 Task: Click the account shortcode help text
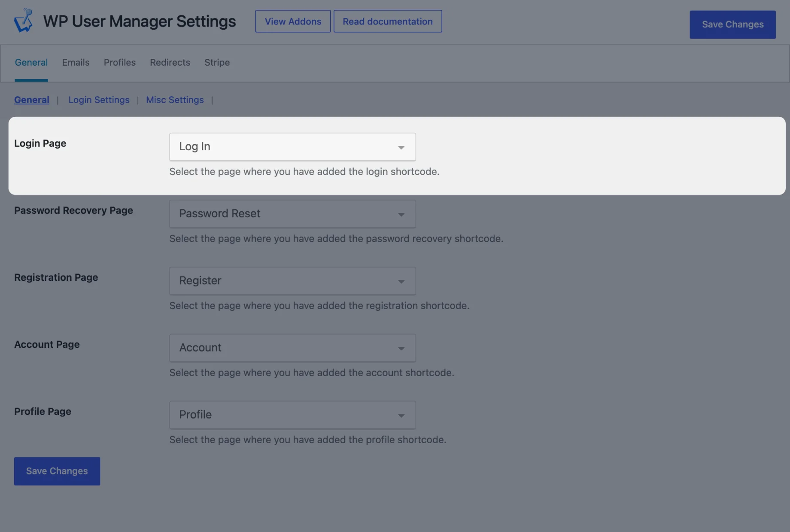[x=312, y=373]
